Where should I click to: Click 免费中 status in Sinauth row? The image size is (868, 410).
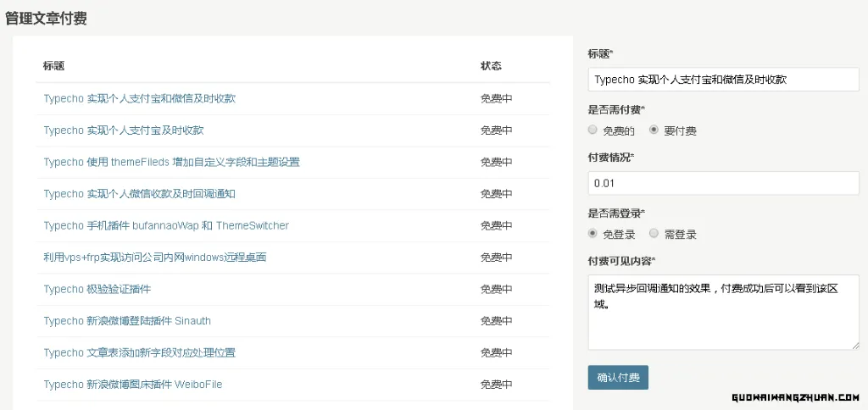coord(496,321)
